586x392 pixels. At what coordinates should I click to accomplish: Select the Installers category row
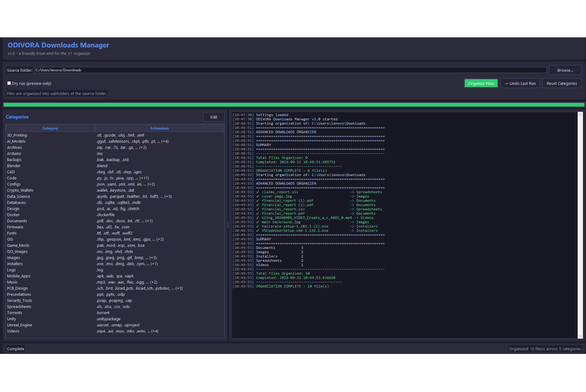(x=115, y=264)
